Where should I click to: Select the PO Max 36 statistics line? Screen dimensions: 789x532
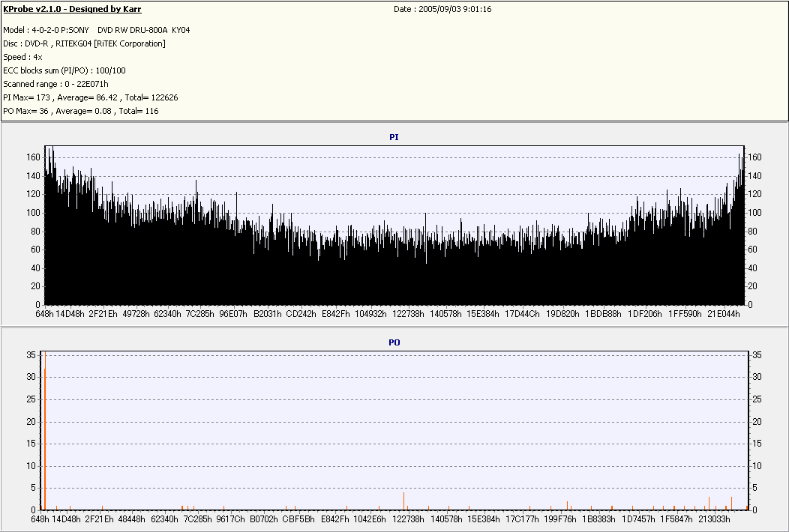click(81, 111)
